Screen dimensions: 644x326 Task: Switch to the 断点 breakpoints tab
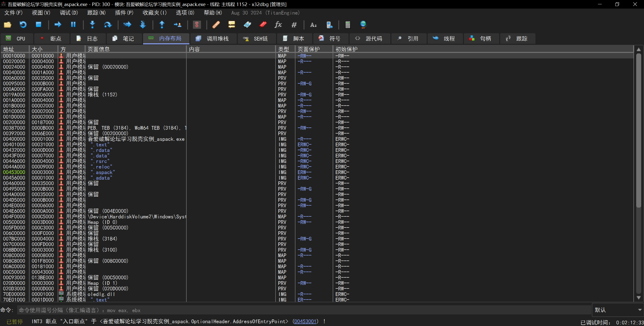click(x=51, y=39)
